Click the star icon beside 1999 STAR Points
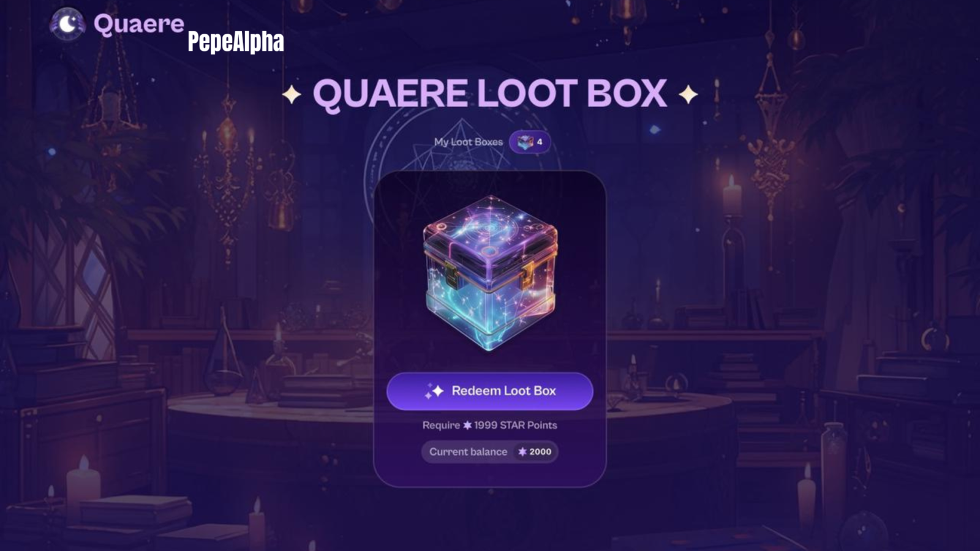Image resolution: width=980 pixels, height=551 pixels. (x=467, y=425)
